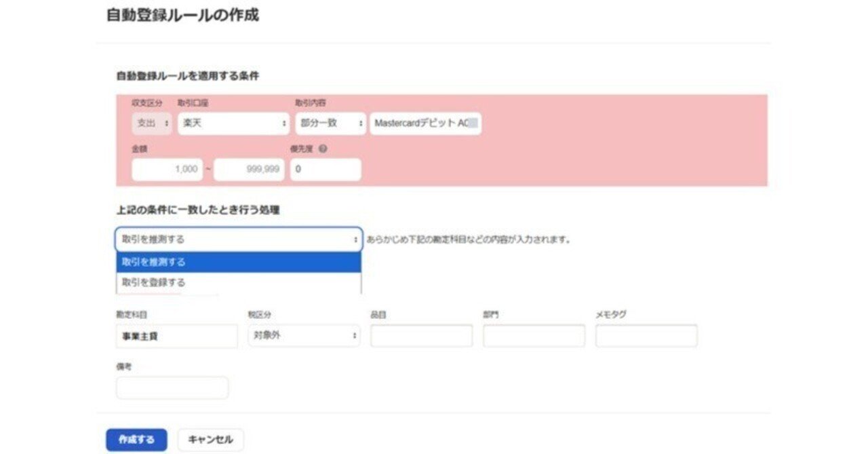Open the processing dropdown showing 取引を推測する
This screenshot has width=868, height=454.
239,239
